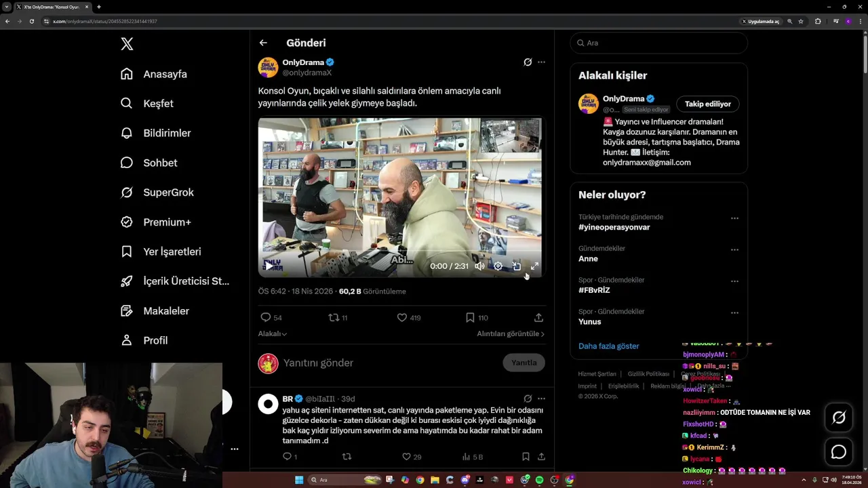Expand the Alakalı sort dropdown

[273, 333]
